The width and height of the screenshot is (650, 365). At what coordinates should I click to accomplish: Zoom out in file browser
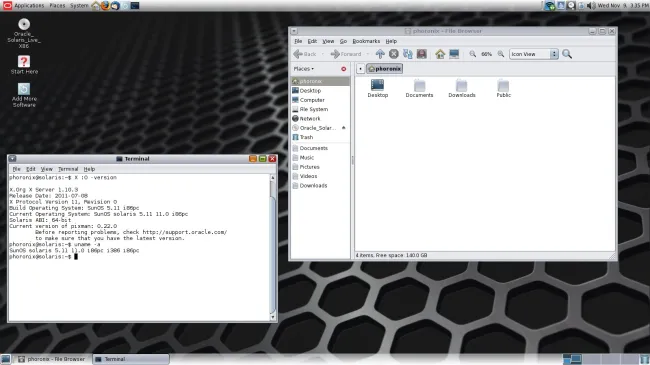(x=473, y=54)
